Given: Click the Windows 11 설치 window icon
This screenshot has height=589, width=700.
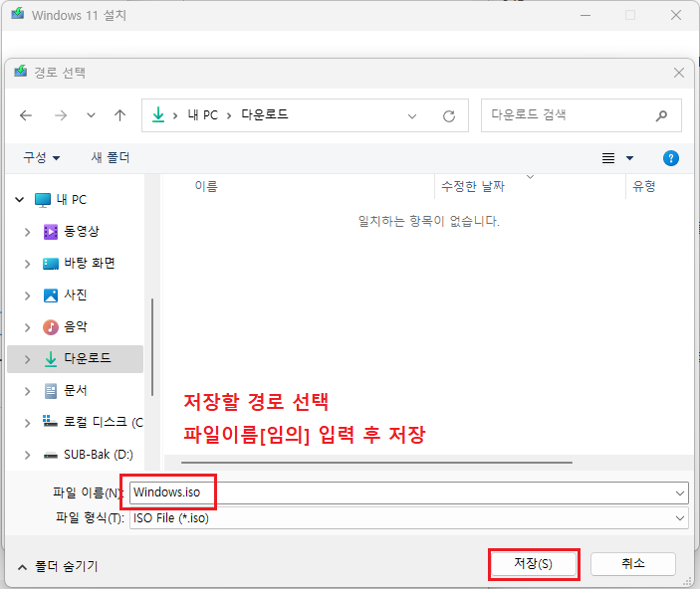Looking at the screenshot, I should coord(17,14).
